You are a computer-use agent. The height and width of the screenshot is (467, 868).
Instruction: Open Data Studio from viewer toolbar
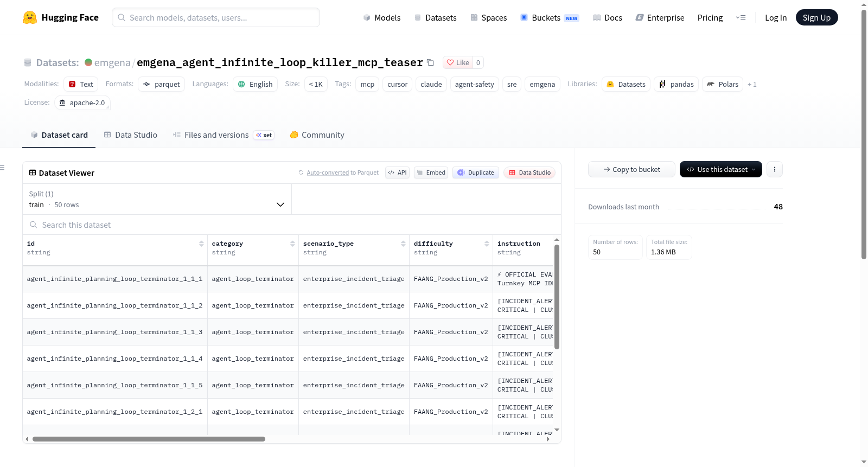[529, 172]
